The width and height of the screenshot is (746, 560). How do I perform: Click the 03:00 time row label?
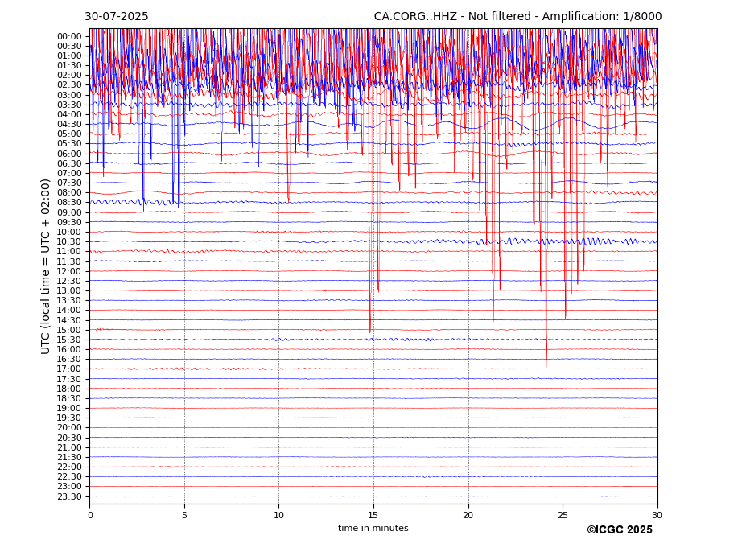pyautogui.click(x=69, y=95)
